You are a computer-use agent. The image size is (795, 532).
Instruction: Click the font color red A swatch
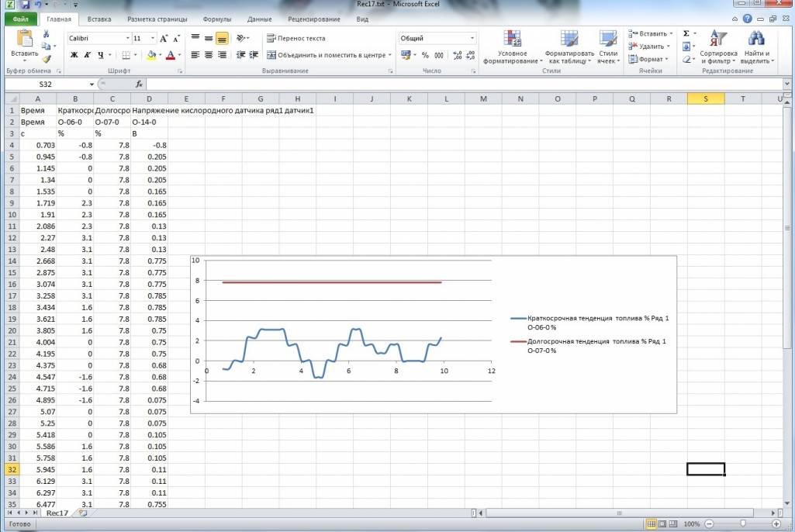pos(170,55)
